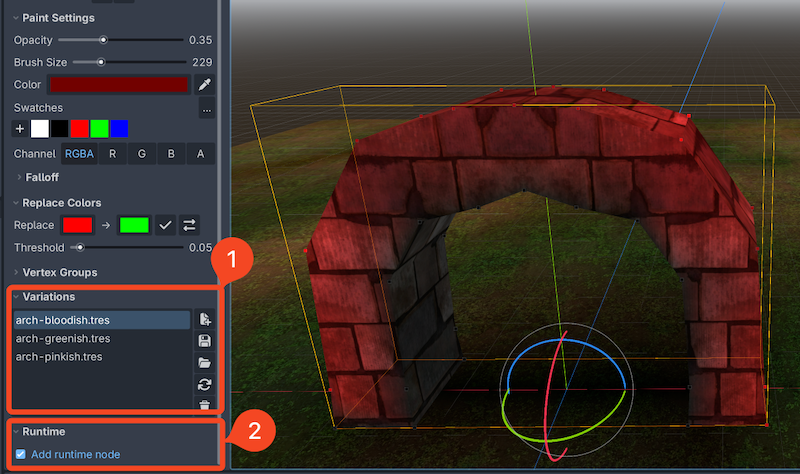Click the Threshold slider handle

pos(80,247)
